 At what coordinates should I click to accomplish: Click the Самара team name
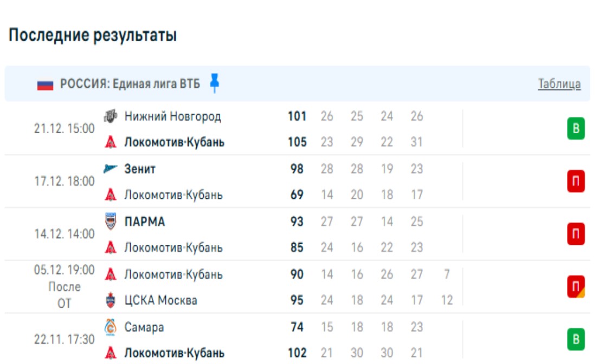pos(144,327)
